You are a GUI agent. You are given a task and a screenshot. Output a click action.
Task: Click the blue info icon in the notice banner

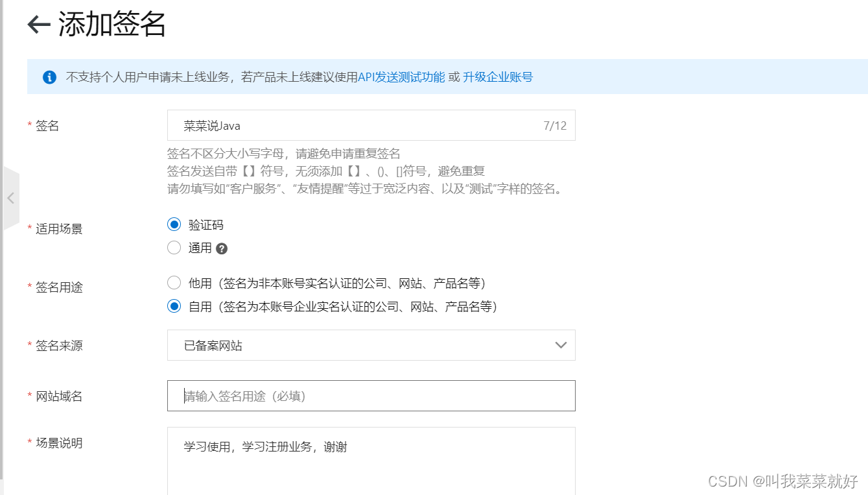point(49,77)
